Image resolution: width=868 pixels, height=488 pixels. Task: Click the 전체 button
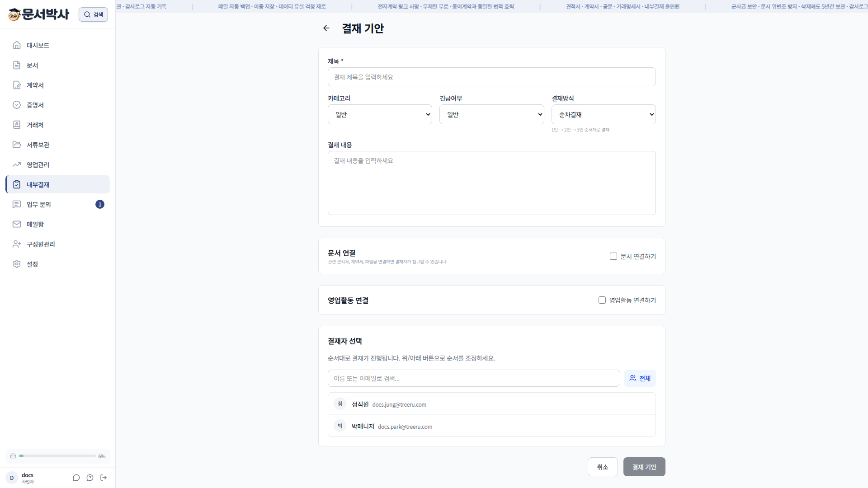[x=640, y=378]
